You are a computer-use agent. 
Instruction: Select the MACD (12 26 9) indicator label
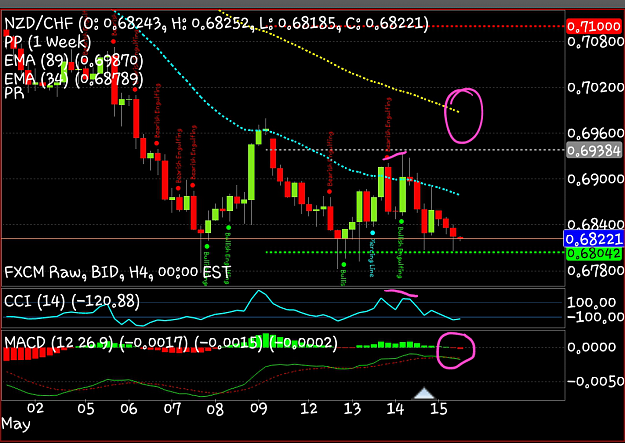pos(171,343)
